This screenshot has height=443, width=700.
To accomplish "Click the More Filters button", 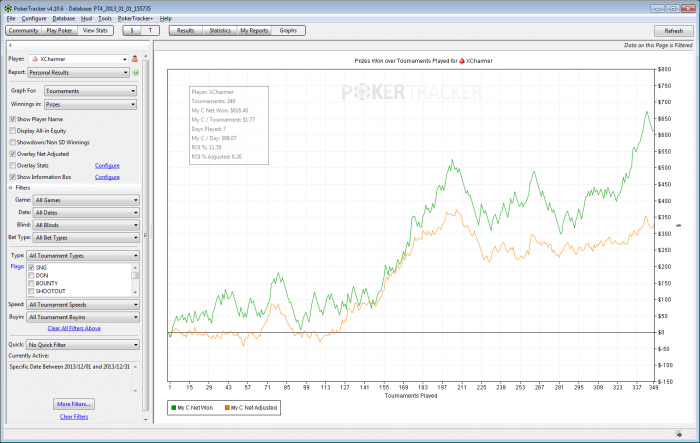I will click(x=74, y=403).
